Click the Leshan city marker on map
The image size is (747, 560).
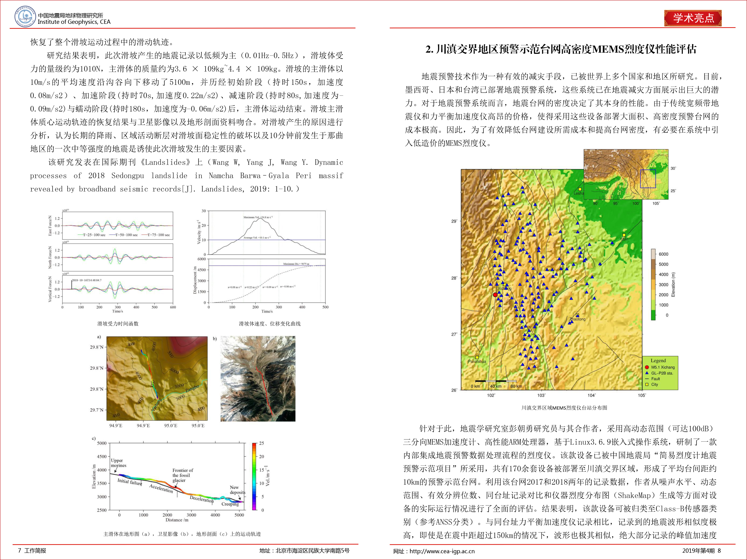coord(580,189)
